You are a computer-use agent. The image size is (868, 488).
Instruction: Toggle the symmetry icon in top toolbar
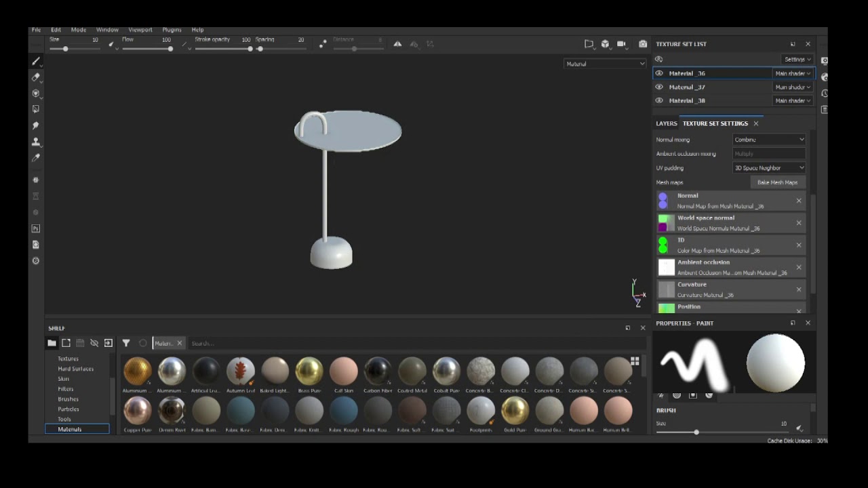[397, 44]
